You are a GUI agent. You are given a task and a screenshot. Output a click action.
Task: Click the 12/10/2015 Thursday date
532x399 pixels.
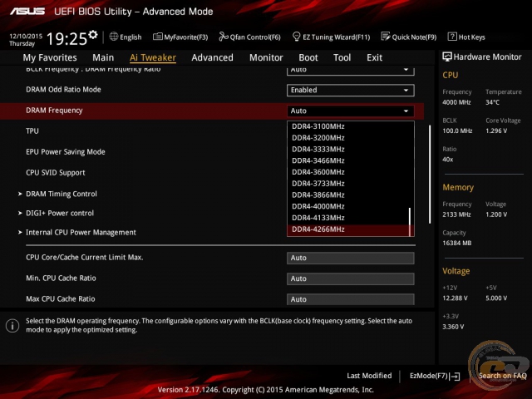[x=26, y=40]
